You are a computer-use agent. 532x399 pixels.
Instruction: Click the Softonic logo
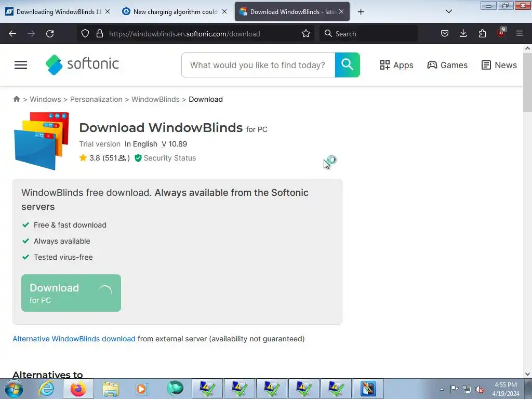pyautogui.click(x=82, y=64)
